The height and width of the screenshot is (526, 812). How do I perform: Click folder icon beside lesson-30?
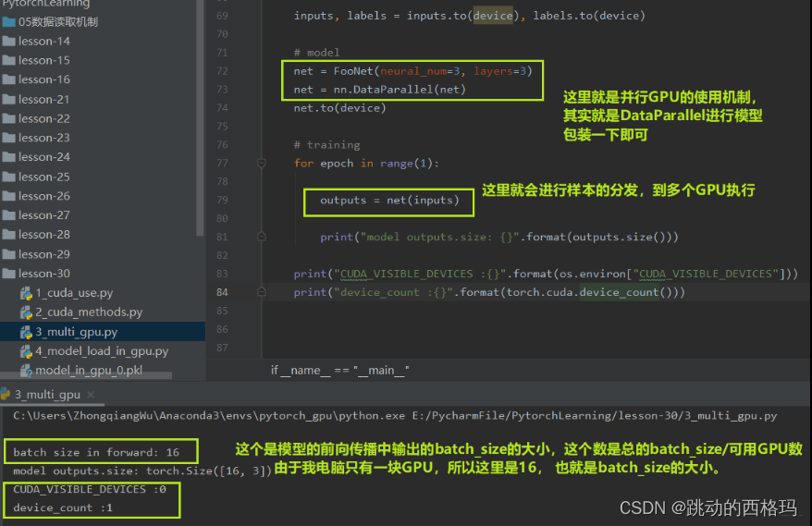[9, 274]
